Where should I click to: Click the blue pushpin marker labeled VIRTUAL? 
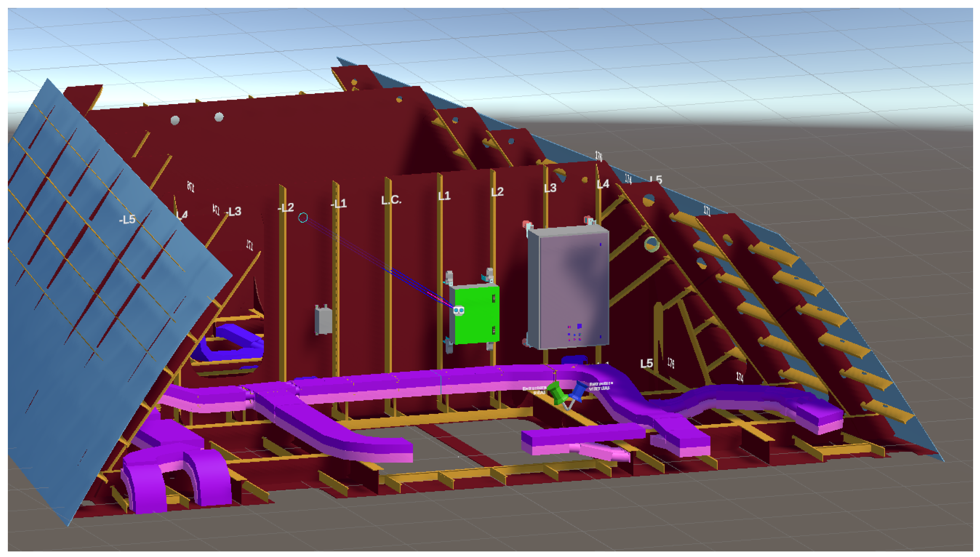tap(578, 391)
